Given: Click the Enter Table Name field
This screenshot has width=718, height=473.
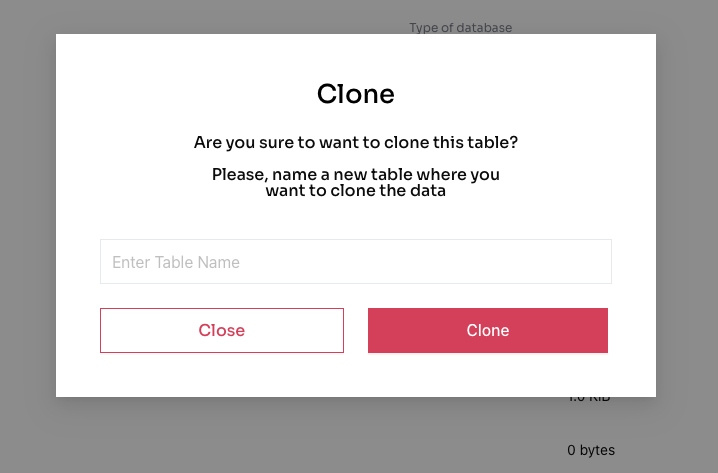Looking at the screenshot, I should pyautogui.click(x=355, y=262).
